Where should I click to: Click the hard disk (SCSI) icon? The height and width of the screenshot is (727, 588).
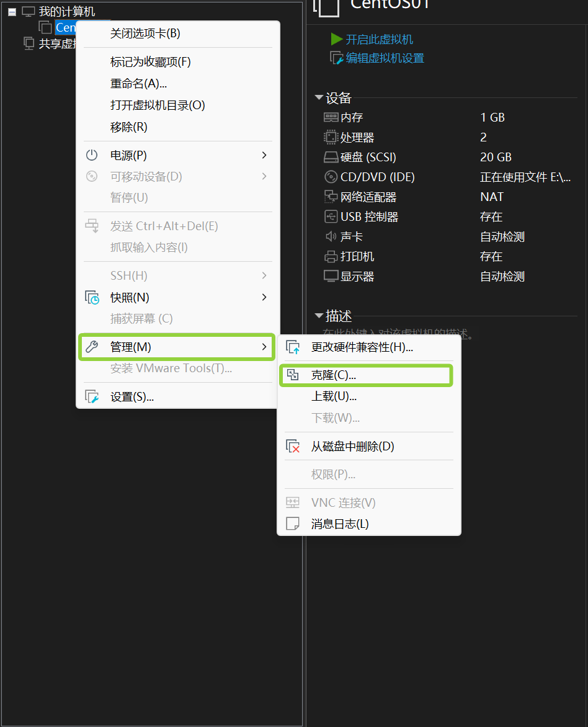click(331, 157)
